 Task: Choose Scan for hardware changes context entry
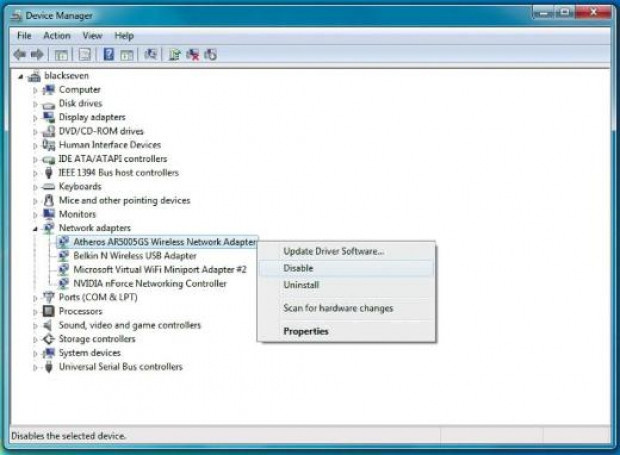[x=347, y=308]
